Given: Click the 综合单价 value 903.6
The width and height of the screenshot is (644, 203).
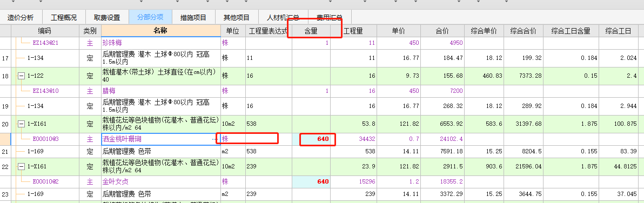Looking at the screenshot, I should tap(495, 166).
